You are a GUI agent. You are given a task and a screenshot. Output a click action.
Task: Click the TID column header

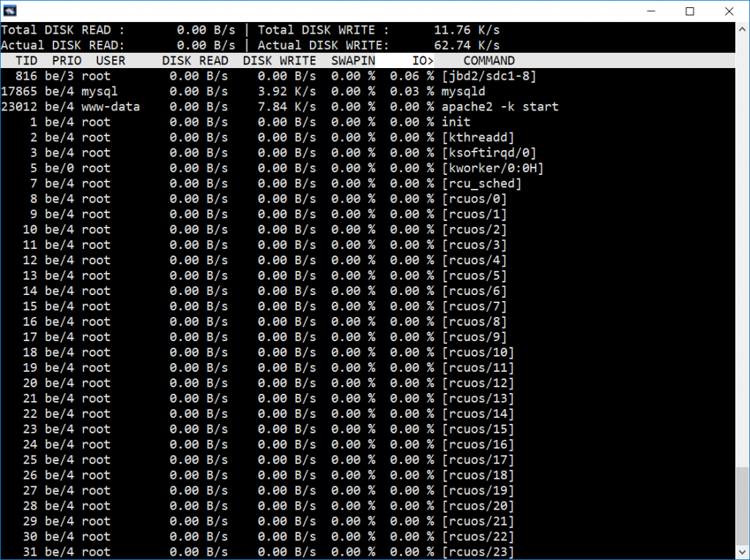coord(26,61)
